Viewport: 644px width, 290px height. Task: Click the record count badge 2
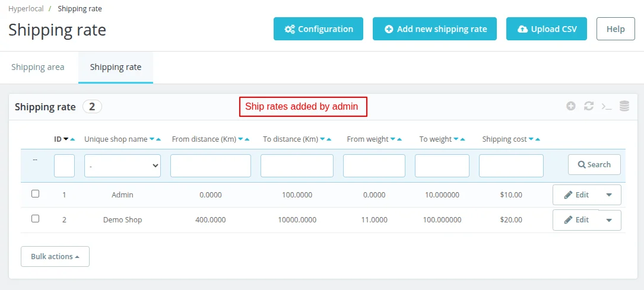(x=92, y=107)
